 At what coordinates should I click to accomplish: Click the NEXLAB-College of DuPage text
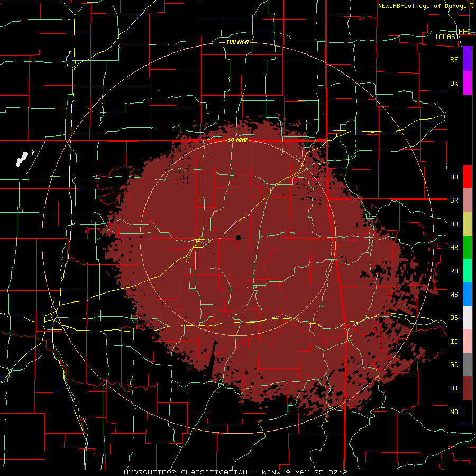422,6
